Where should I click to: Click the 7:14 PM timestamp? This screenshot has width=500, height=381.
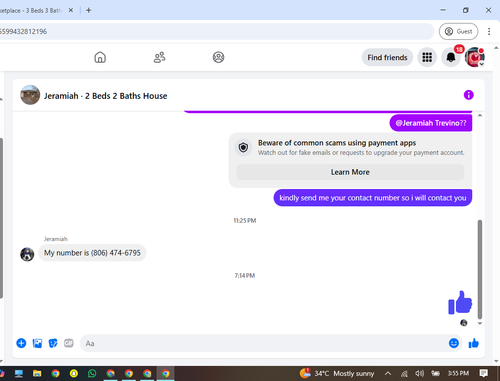(x=245, y=275)
